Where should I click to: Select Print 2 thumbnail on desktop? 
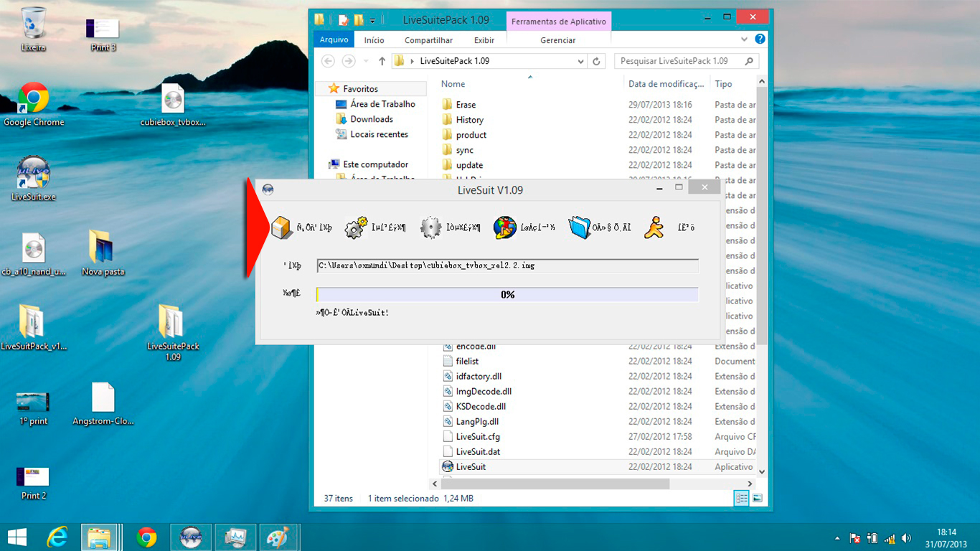[34, 482]
